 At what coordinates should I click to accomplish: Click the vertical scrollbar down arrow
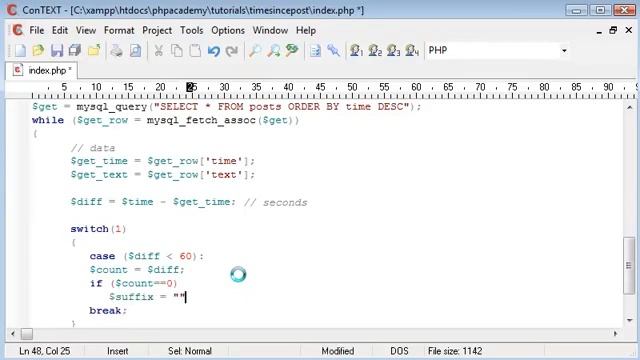click(629, 320)
